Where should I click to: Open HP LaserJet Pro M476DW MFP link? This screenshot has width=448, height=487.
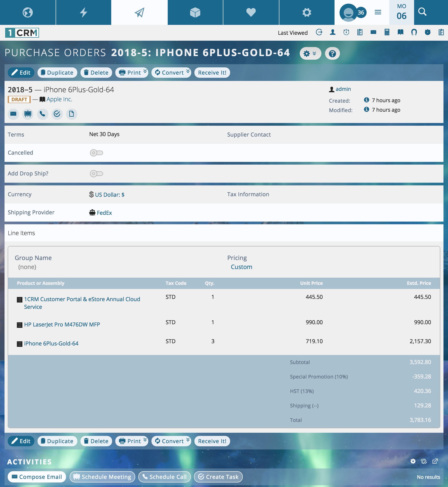coord(62,324)
